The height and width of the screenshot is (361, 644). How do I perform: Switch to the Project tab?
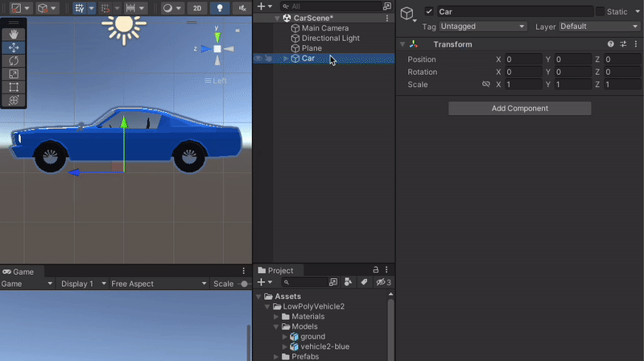point(275,271)
